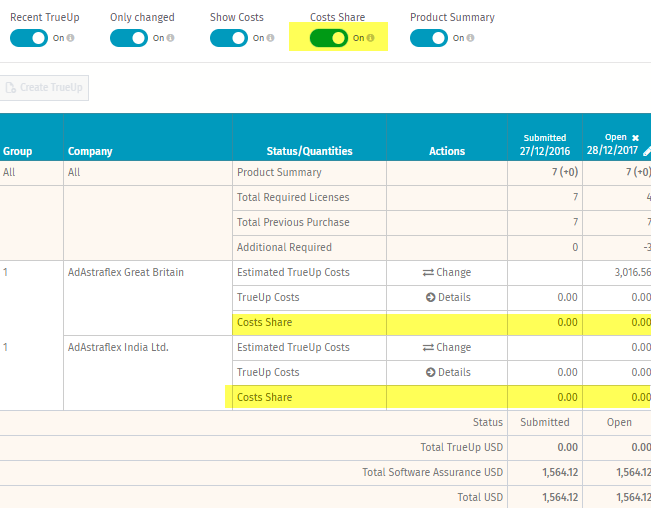Click the info icon beside Recent TrueUp toggle
Viewport: 651px width, 508px height.
[x=70, y=38]
